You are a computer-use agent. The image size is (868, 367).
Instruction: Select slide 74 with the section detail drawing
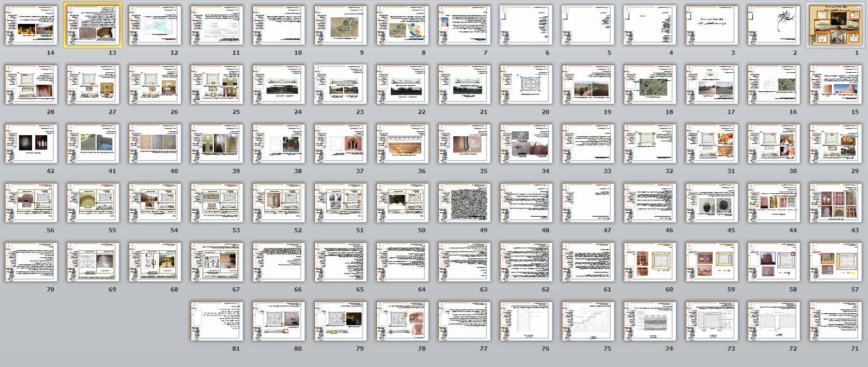point(650,321)
